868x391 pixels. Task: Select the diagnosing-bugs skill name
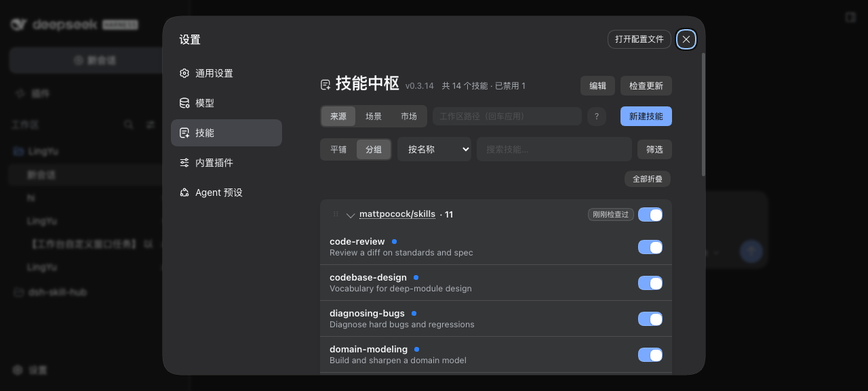[367, 313]
